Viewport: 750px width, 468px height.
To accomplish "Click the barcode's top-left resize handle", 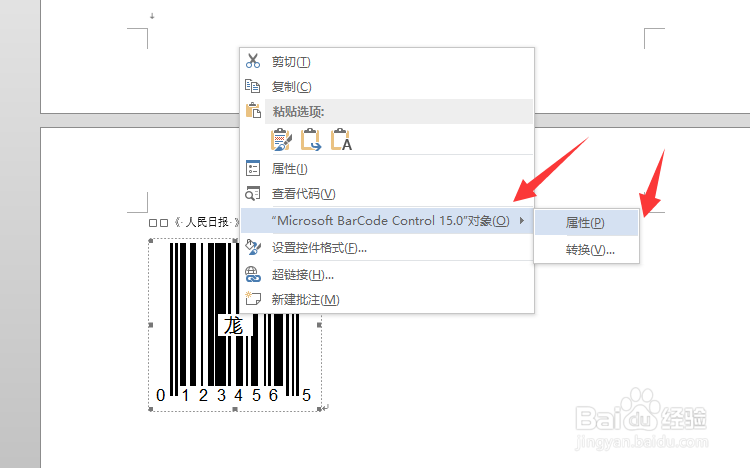I will (151, 240).
